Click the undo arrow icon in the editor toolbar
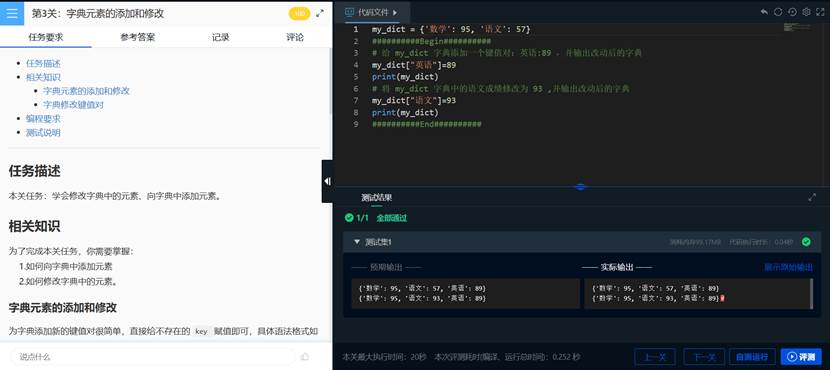830x370 pixels. pyautogui.click(x=764, y=12)
